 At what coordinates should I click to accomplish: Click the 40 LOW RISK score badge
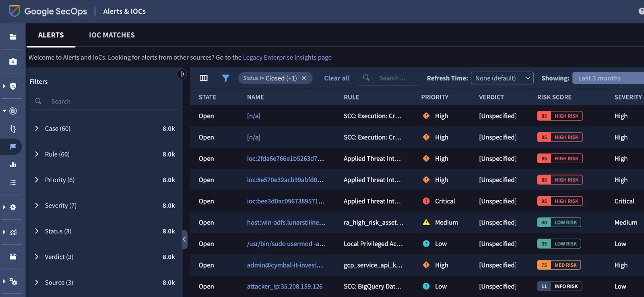559,222
